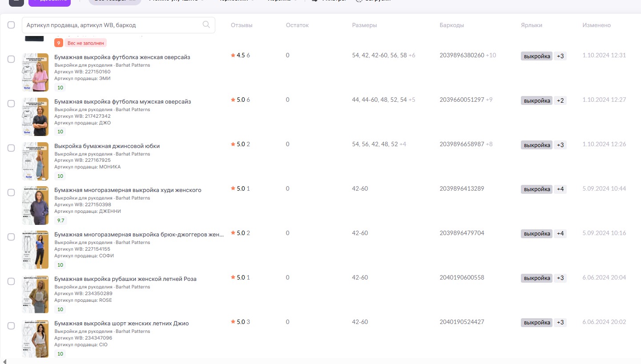This screenshot has height=364, width=641.
Task: Click the green 10 badge under футболка мужская оверсайз
Action: [60, 132]
